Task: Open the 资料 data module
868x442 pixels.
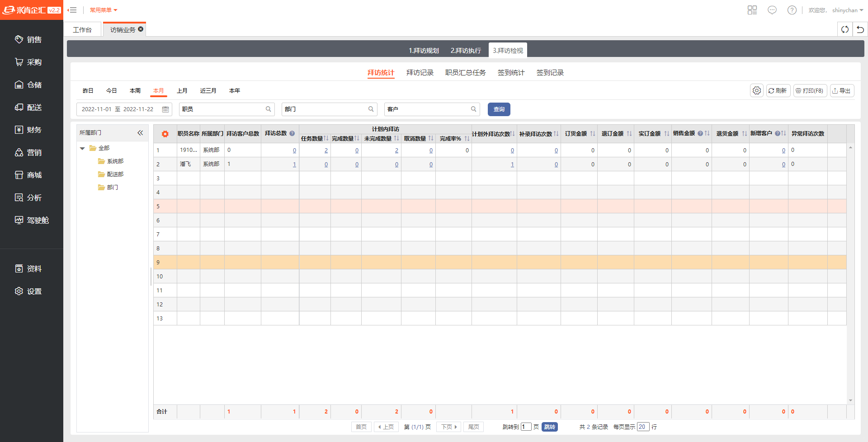Action: pyautogui.click(x=28, y=269)
